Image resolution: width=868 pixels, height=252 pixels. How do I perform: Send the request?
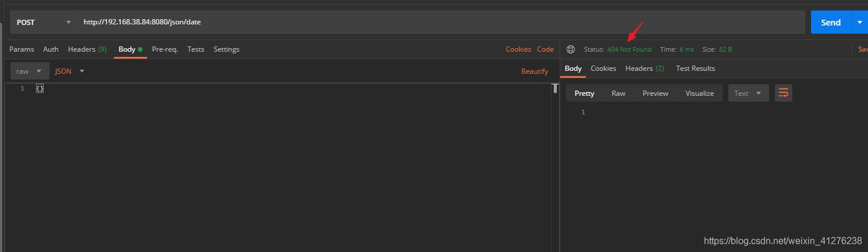830,22
